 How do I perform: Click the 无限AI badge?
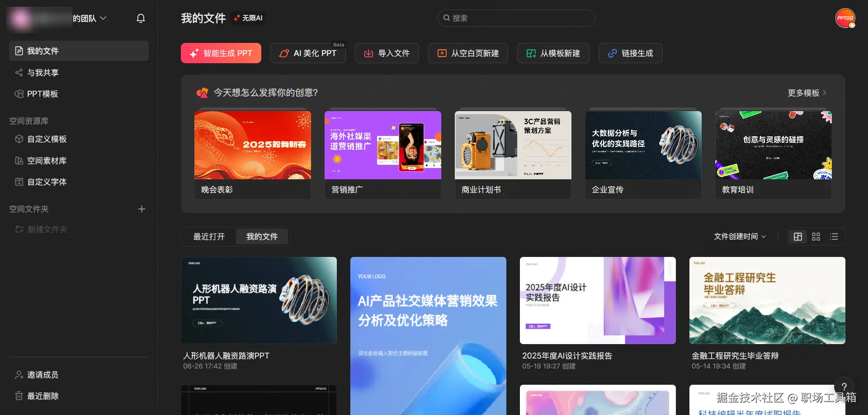248,18
